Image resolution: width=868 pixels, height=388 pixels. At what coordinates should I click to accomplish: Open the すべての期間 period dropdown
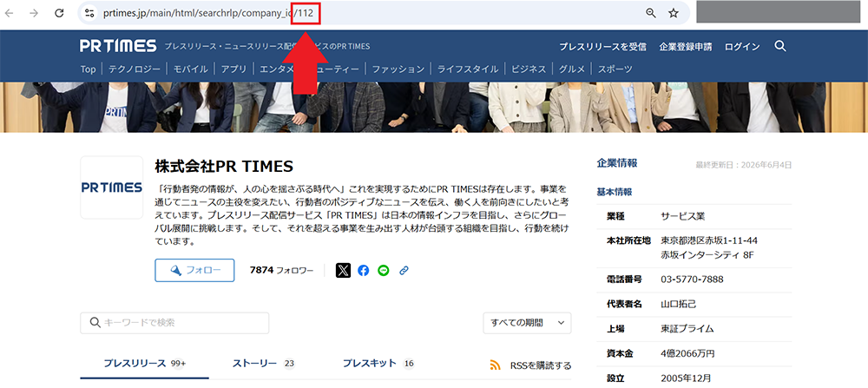coord(527,323)
